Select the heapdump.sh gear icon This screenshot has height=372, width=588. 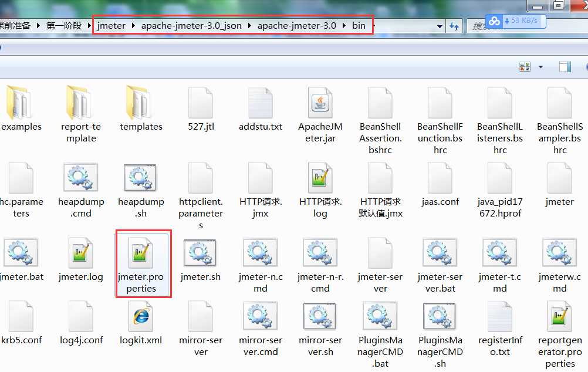tap(140, 177)
